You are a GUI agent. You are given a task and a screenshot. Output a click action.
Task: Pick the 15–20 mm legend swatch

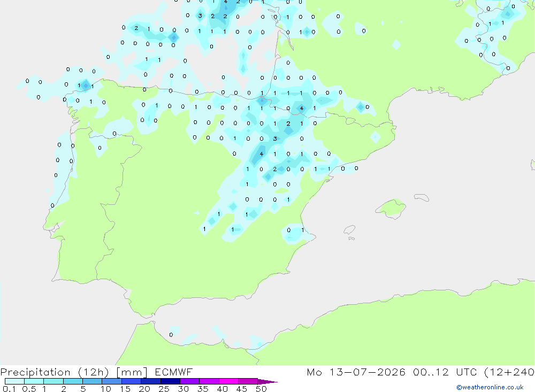(132, 381)
